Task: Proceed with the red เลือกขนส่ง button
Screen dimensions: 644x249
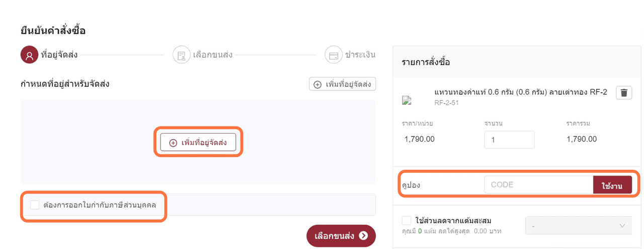Action: point(341,235)
